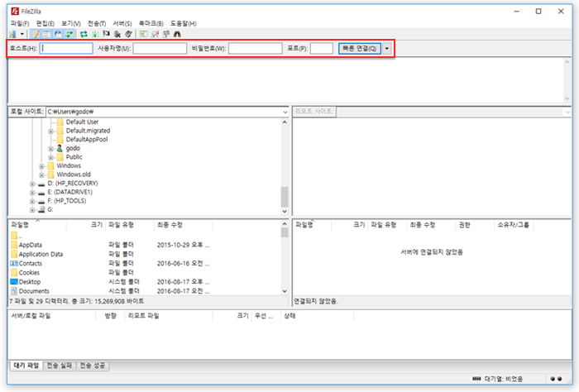The height and width of the screenshot is (392, 579).
Task: Toggle the remote directory tree view
Action: [x=58, y=35]
